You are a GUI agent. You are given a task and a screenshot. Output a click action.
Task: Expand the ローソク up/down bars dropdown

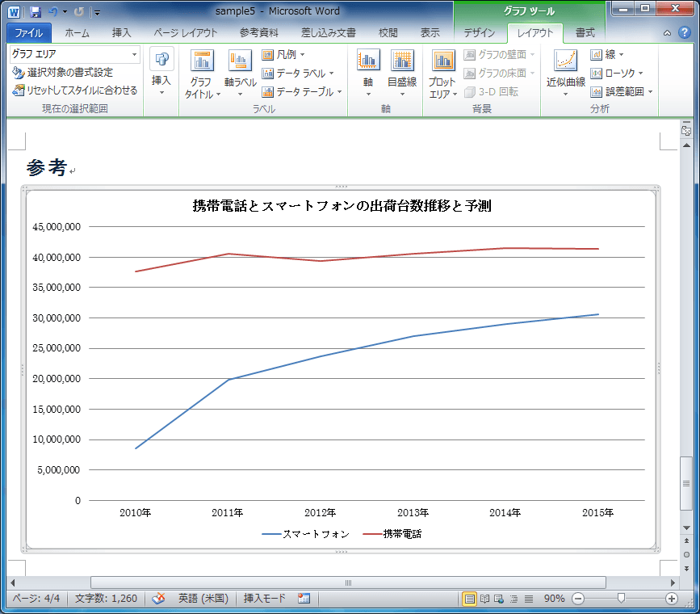point(640,73)
